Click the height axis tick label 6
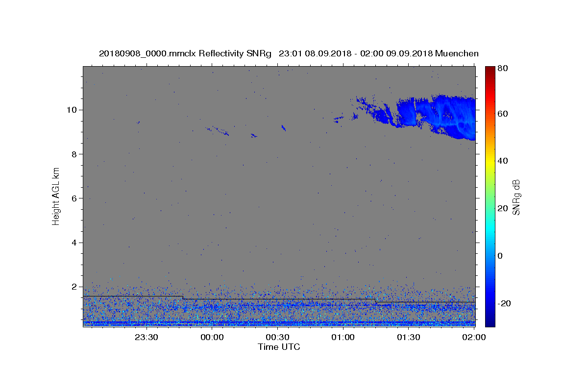This screenshot has width=588, height=392. pos(74,198)
